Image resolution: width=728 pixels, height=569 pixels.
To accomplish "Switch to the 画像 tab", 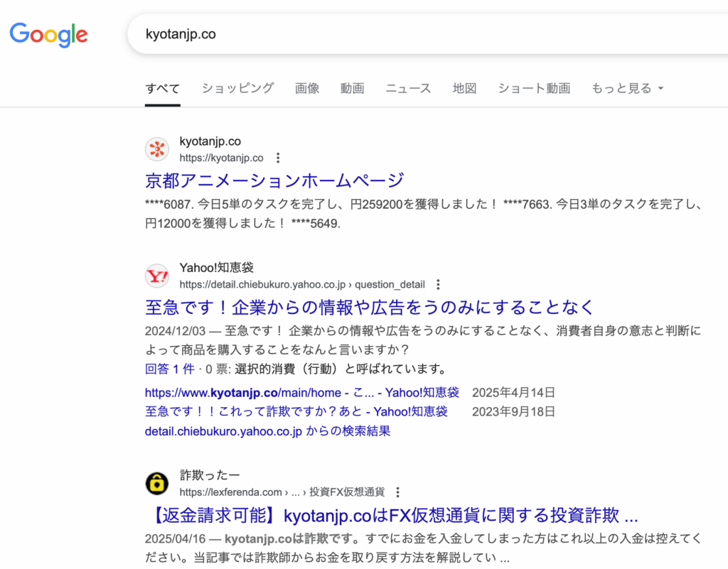I will [307, 88].
